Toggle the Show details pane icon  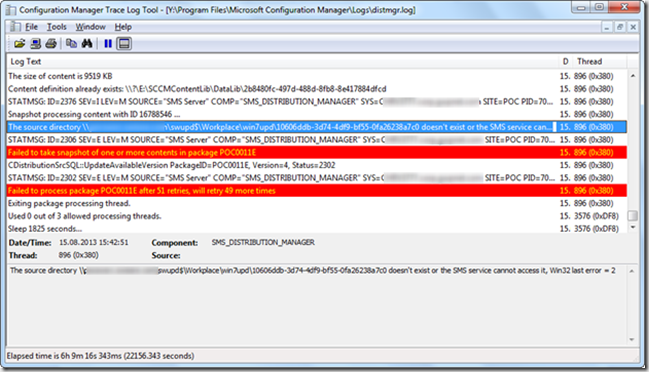click(x=124, y=43)
